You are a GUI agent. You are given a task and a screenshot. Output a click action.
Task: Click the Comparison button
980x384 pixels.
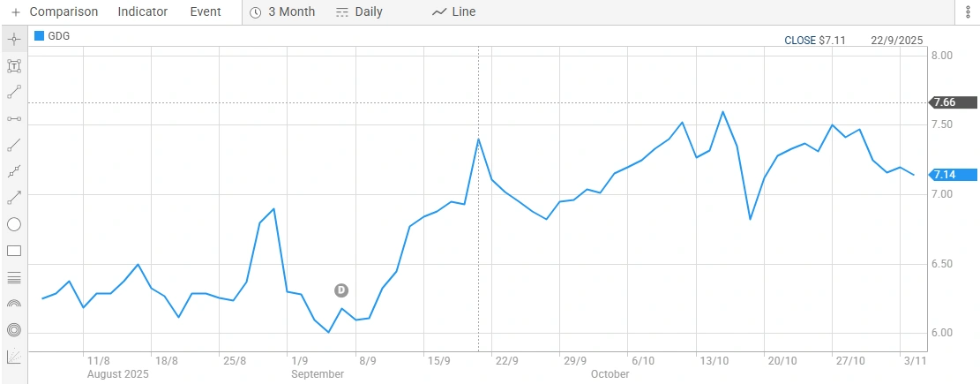click(x=55, y=12)
